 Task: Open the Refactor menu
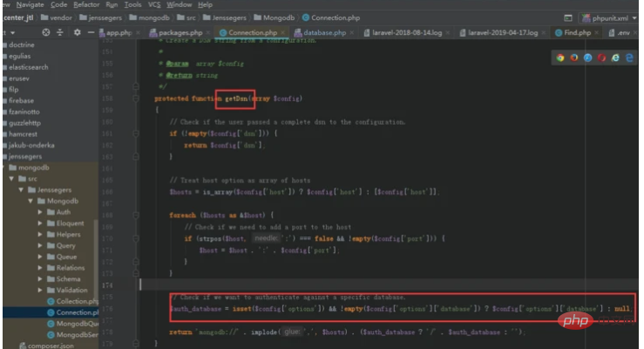86,4
